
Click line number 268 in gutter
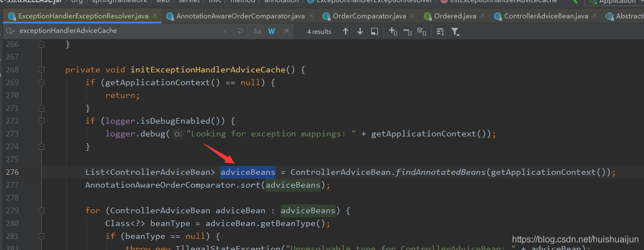tap(12, 70)
